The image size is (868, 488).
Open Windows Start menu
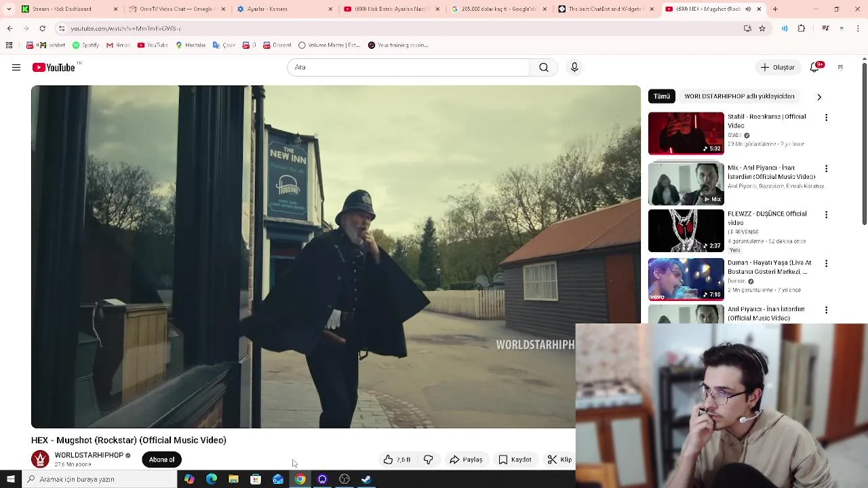[x=10, y=479]
